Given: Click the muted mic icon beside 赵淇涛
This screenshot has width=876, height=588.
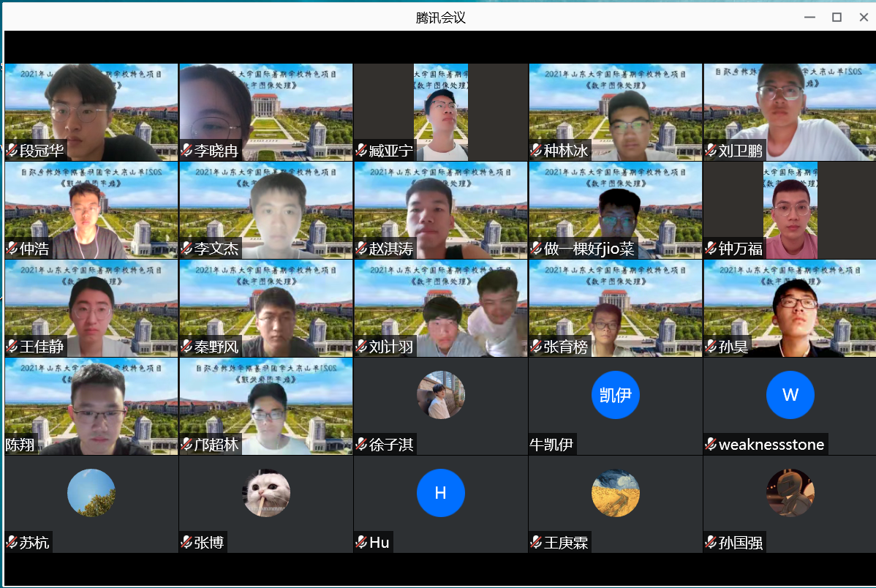Looking at the screenshot, I should coord(361,249).
